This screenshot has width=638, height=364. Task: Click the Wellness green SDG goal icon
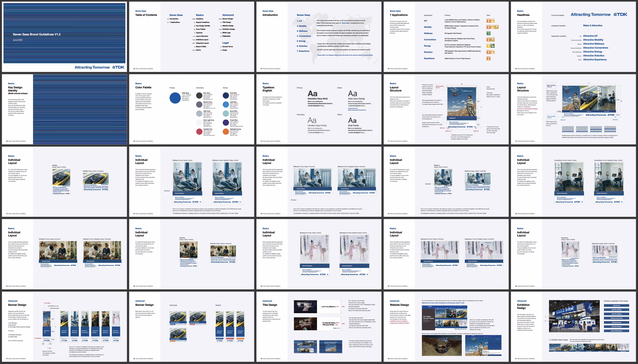(x=488, y=33)
